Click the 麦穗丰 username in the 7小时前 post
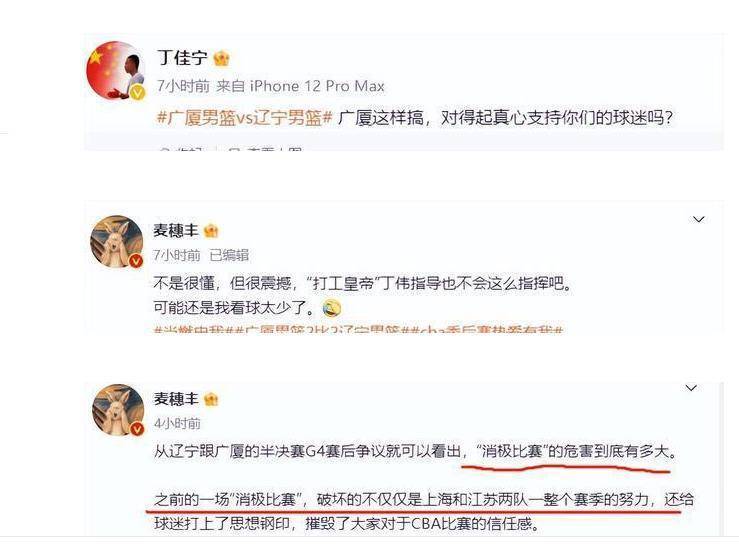This screenshot has width=739, height=551. [176, 230]
